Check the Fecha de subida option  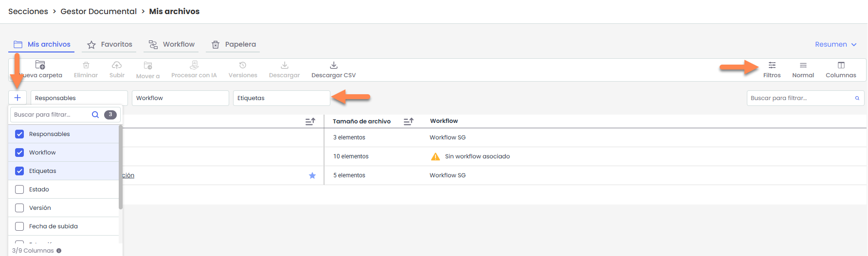(x=19, y=226)
